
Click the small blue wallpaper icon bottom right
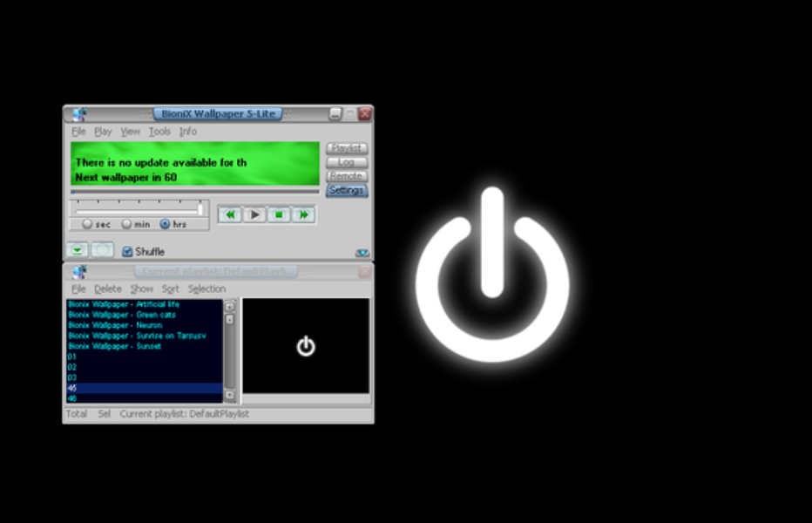pyautogui.click(x=361, y=252)
